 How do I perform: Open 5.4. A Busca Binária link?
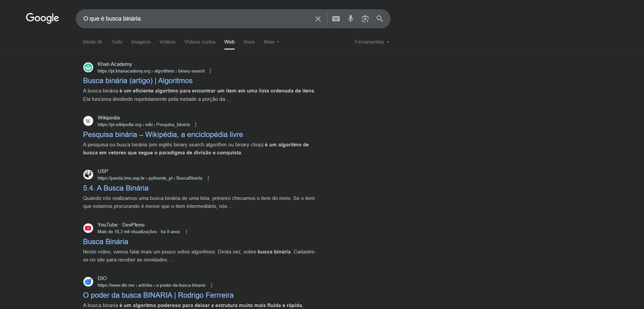pyautogui.click(x=116, y=188)
